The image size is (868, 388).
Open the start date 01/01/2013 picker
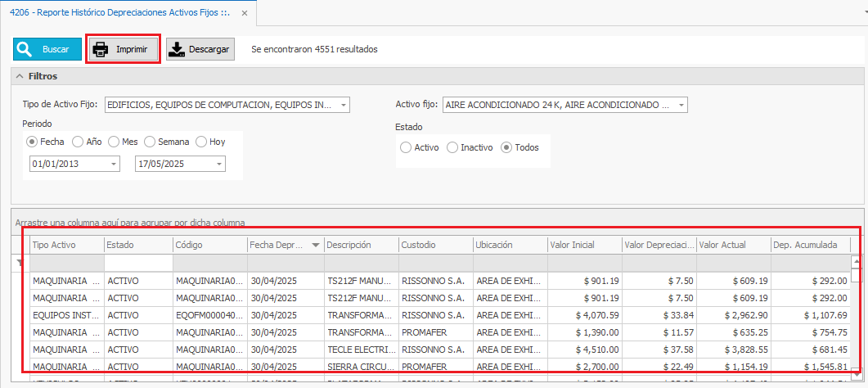113,165
